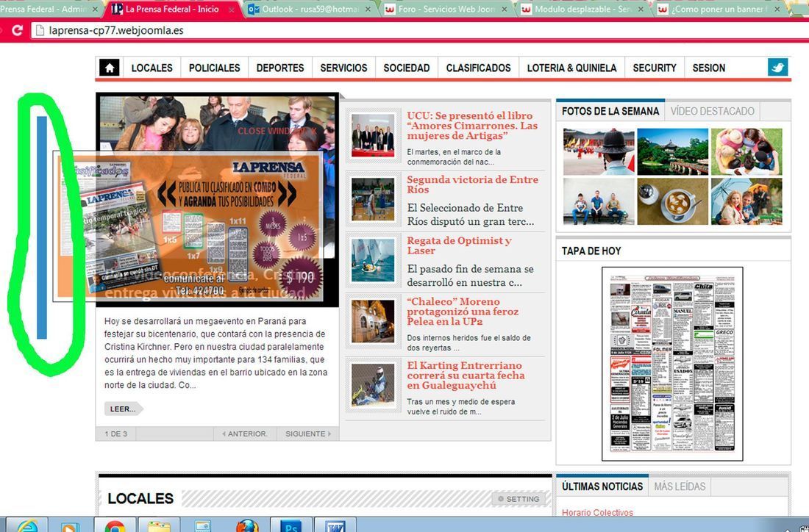Open Firefox from the taskbar
809x532 pixels.
248,525
